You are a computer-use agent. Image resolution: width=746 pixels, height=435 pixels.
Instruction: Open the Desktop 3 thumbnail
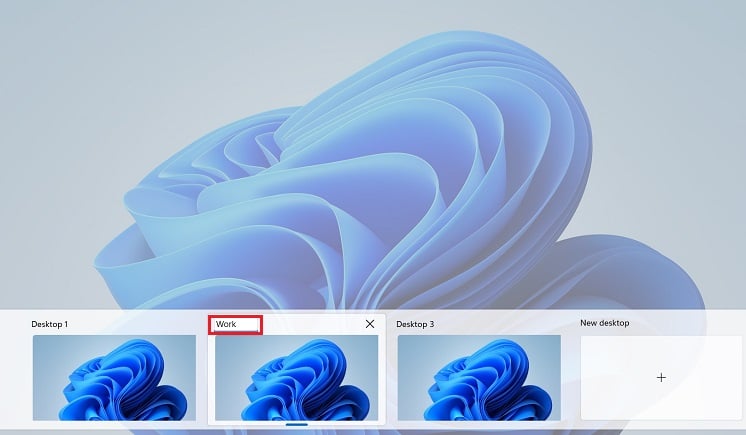click(479, 377)
